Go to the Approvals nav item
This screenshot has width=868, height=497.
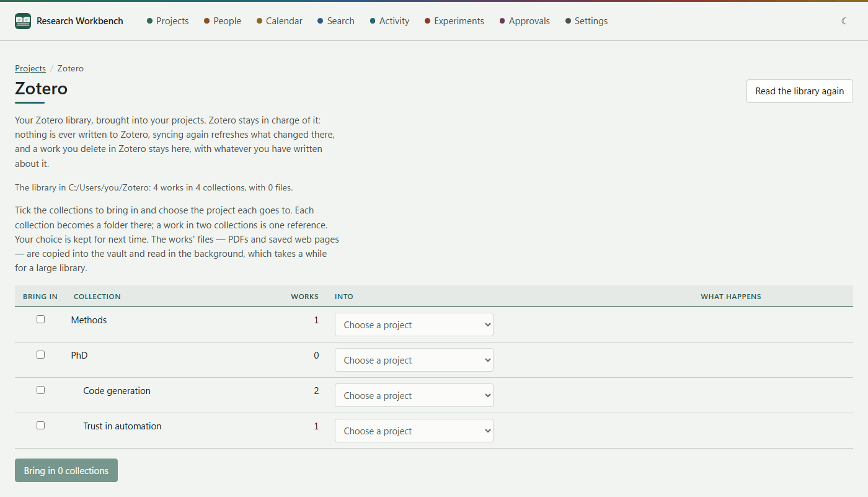coord(525,21)
